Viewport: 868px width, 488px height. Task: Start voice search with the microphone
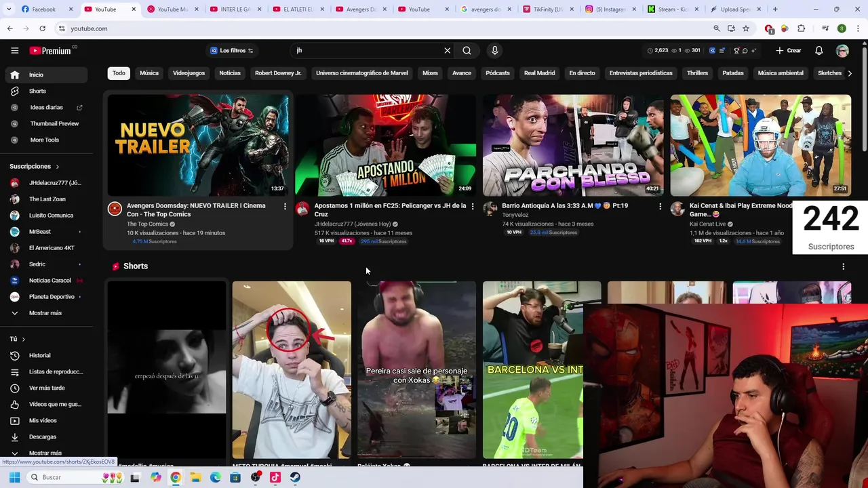tap(494, 51)
